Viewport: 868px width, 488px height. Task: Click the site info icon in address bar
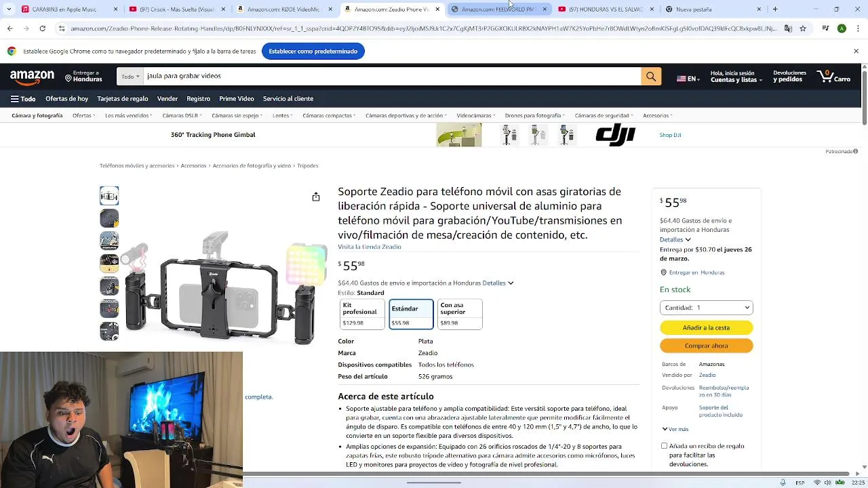(62, 28)
